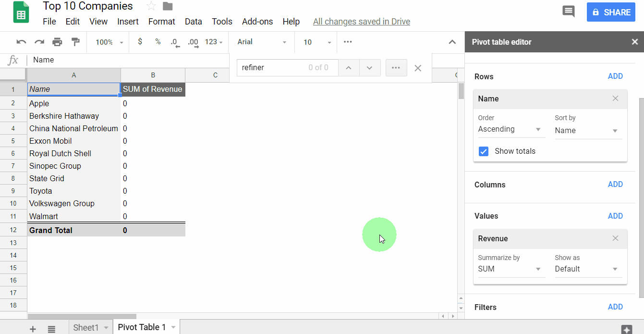Increase decimal places
Screen dimensions: 644x334
click(193, 42)
